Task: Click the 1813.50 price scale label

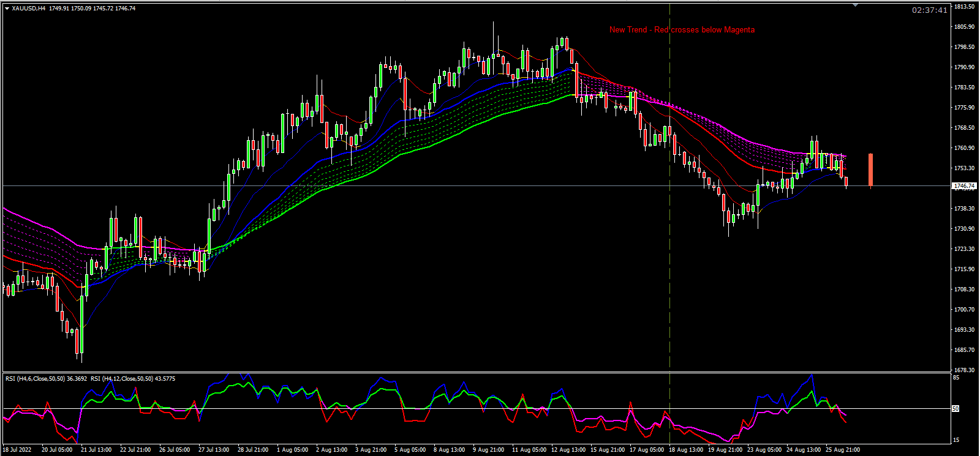Action: tap(964, 7)
